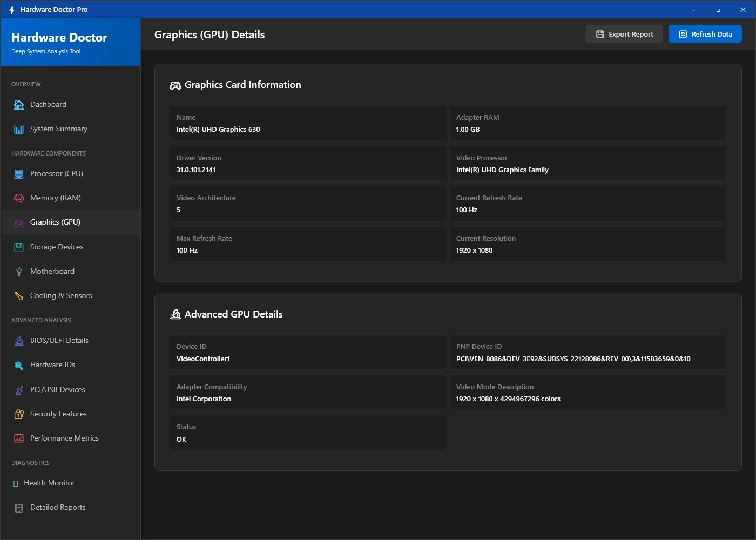
Task: Click the Hardware IDs magnifier icon
Action: 19,365
